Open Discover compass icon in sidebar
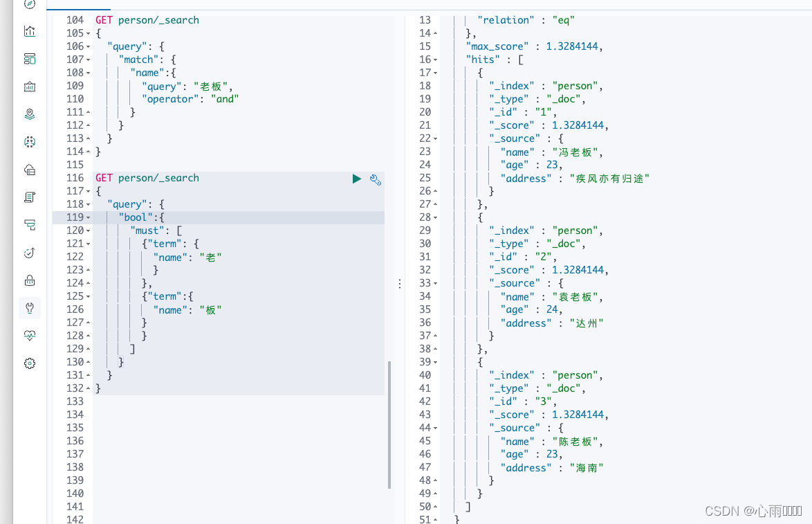 [30, 4]
